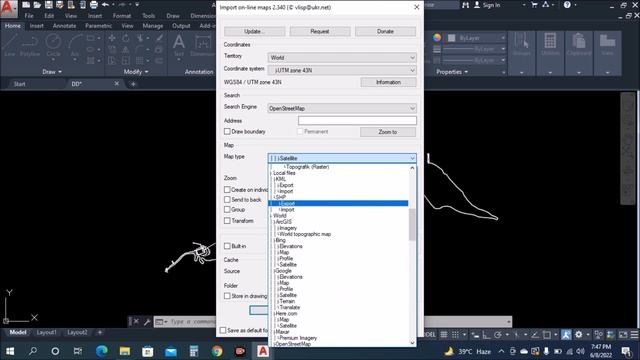Viewport: 640px width, 360px height.
Task: Check Create on individual layer option
Action: (227, 190)
